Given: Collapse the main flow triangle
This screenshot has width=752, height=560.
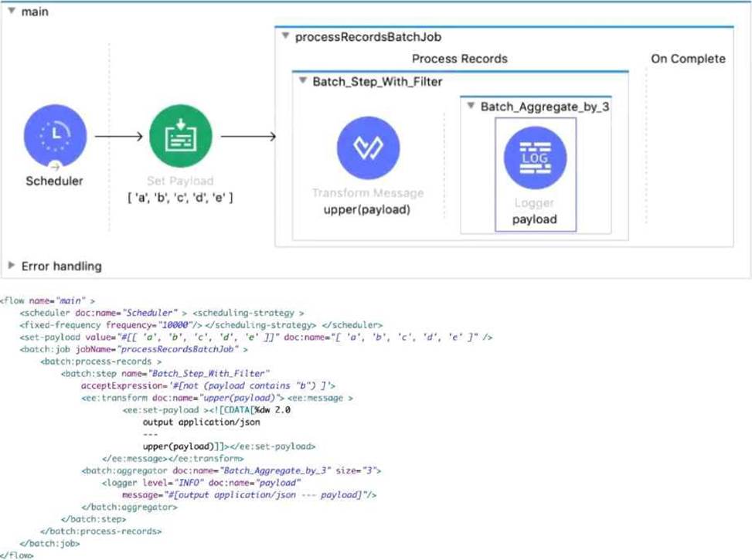Looking at the screenshot, I should (12, 12).
